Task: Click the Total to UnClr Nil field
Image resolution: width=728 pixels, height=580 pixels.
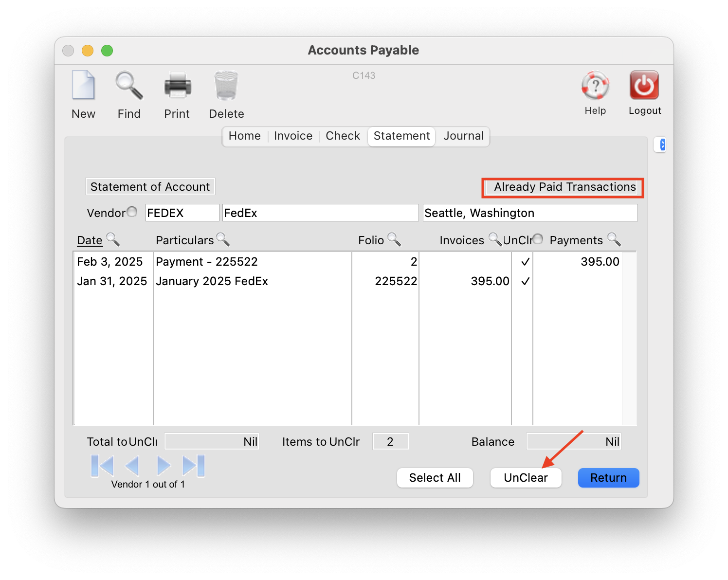Action: [212, 441]
